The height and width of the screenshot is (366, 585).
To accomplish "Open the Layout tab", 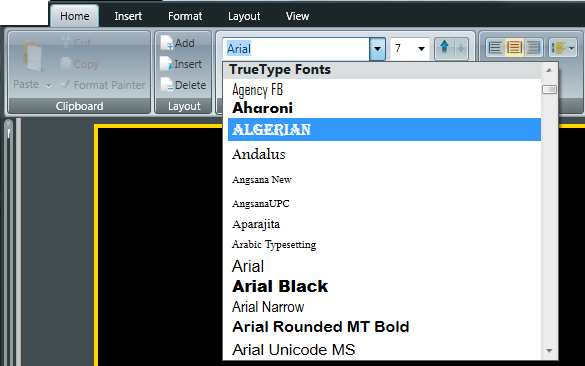I will click(244, 16).
